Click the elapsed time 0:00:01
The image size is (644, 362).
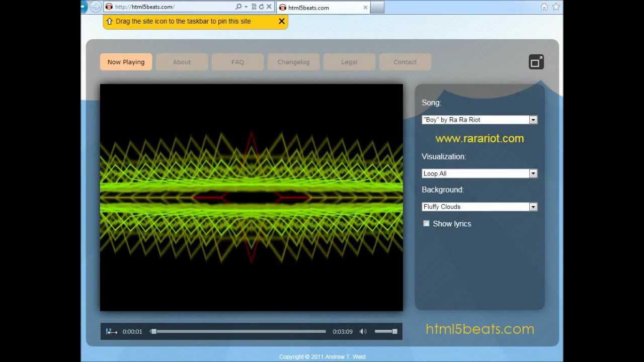point(132,331)
